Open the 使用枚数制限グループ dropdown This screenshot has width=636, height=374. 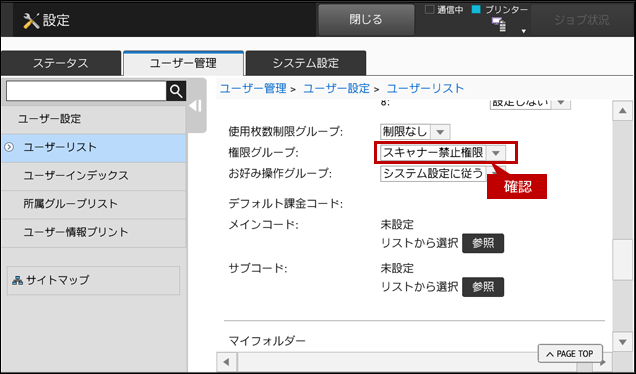pos(415,131)
